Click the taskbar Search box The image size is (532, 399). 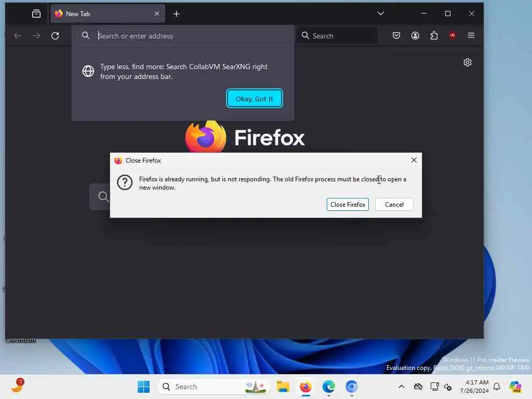point(214,387)
